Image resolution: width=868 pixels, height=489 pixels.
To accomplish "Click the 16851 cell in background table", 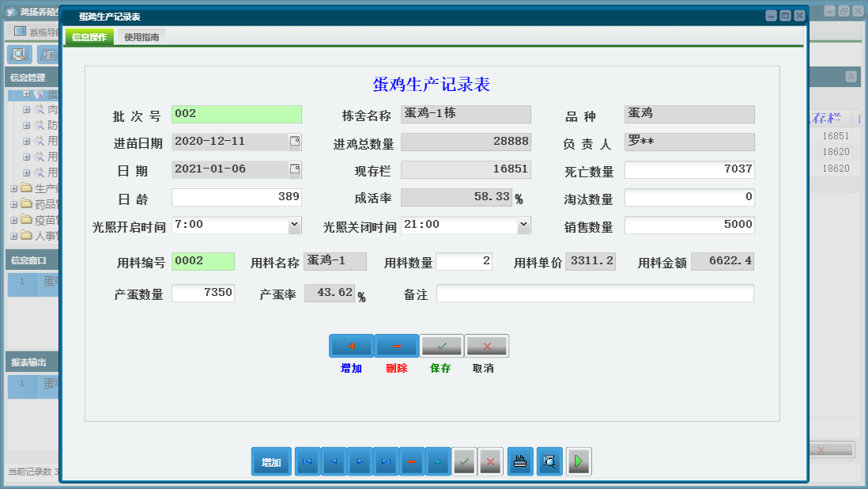I will tap(836, 135).
